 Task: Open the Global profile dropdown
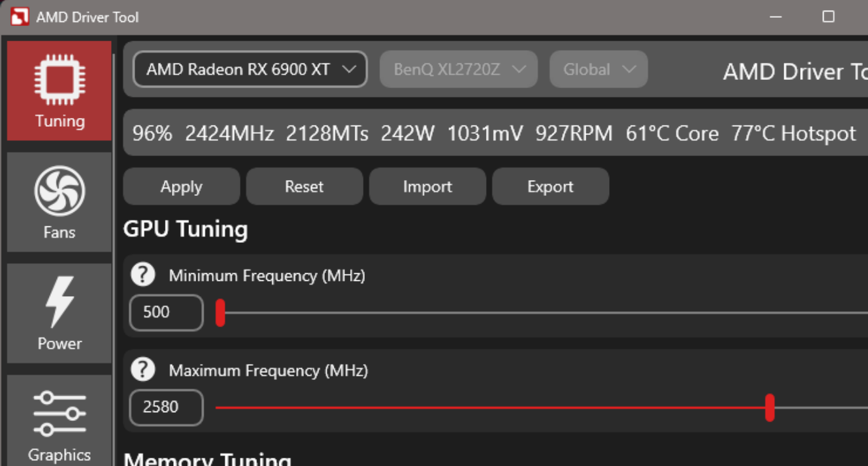point(598,69)
